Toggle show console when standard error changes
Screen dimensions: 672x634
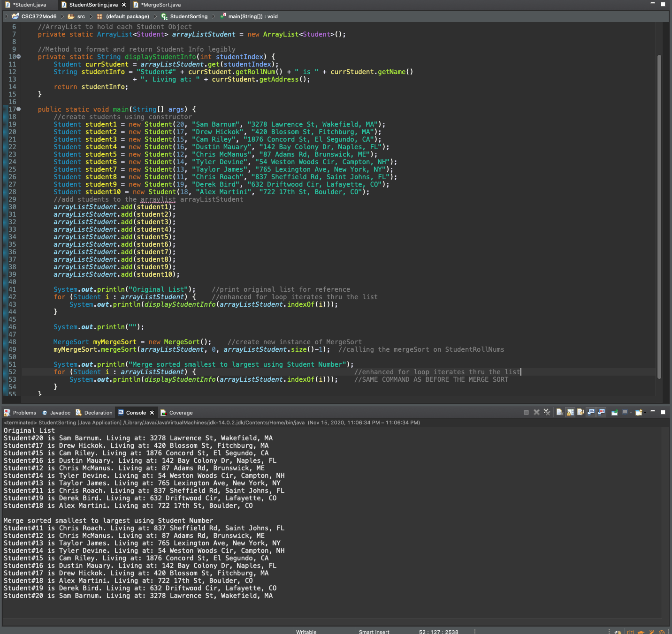tap(601, 412)
